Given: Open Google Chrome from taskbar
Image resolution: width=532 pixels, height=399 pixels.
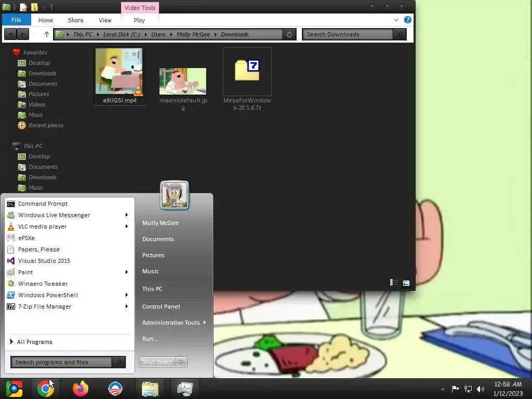Looking at the screenshot, I should pyautogui.click(x=46, y=389).
